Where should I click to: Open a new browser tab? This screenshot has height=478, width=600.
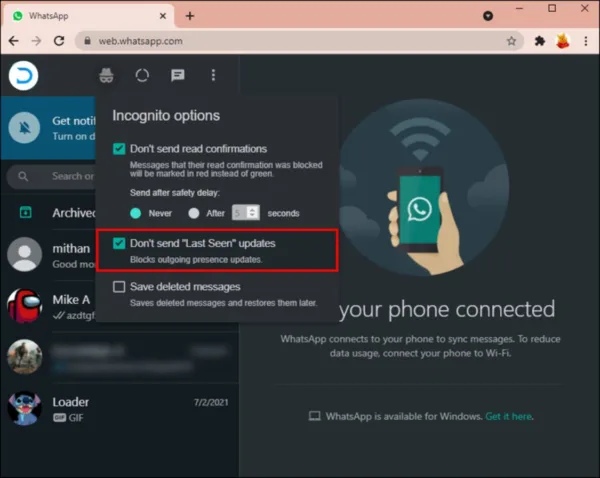click(x=190, y=16)
